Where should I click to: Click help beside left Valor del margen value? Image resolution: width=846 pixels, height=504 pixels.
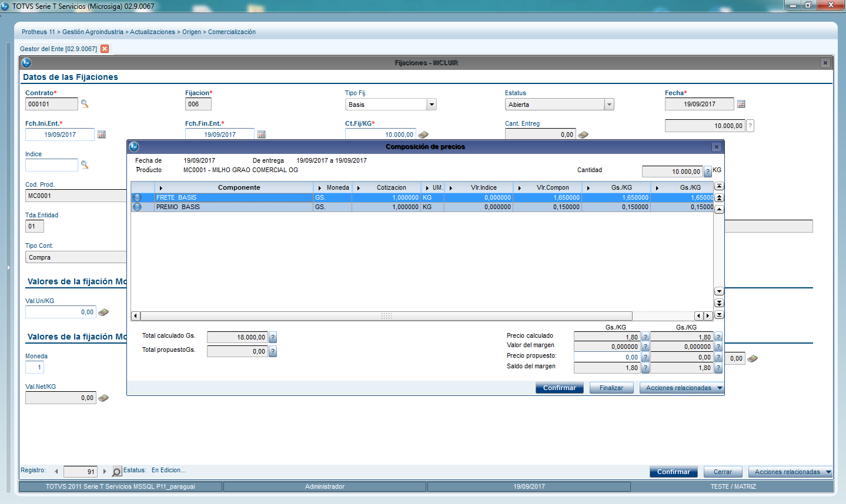pos(646,347)
